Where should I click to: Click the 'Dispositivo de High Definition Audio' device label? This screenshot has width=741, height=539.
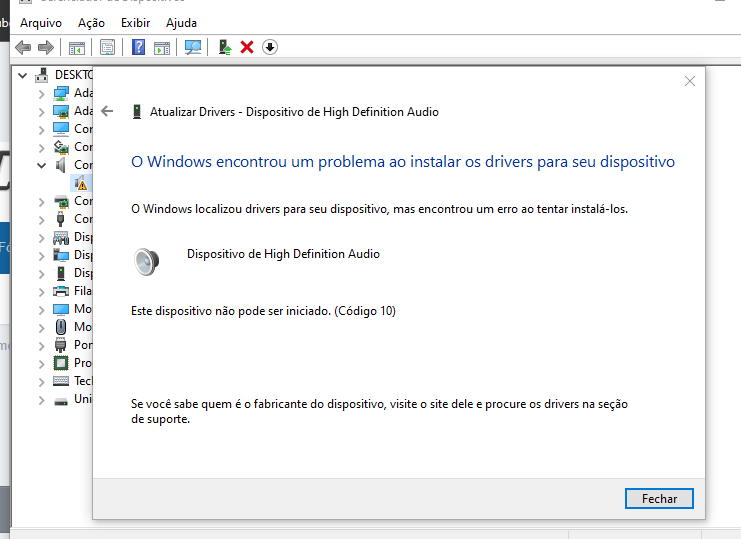(283, 254)
